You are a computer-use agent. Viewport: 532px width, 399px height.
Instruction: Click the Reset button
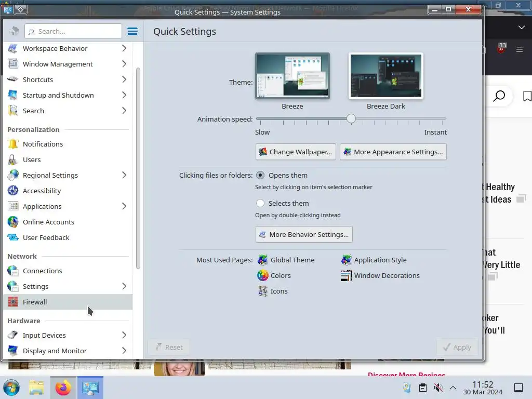click(x=169, y=347)
